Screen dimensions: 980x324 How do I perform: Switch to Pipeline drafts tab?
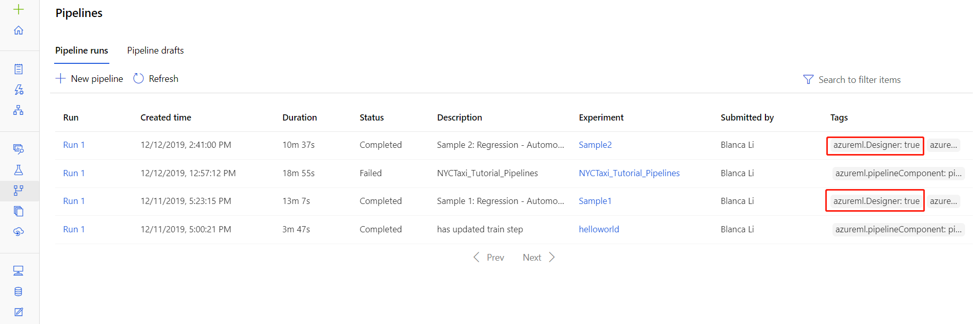tap(155, 50)
